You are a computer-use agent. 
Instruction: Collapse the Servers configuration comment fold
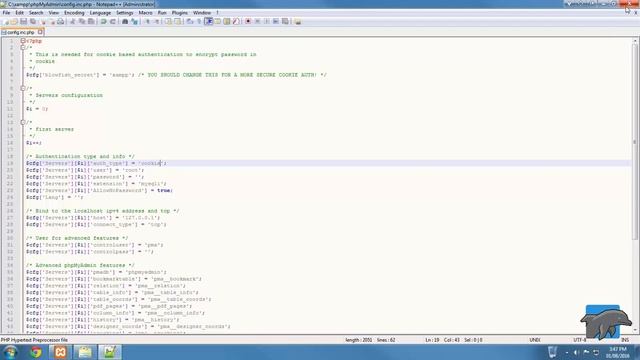(x=23, y=88)
